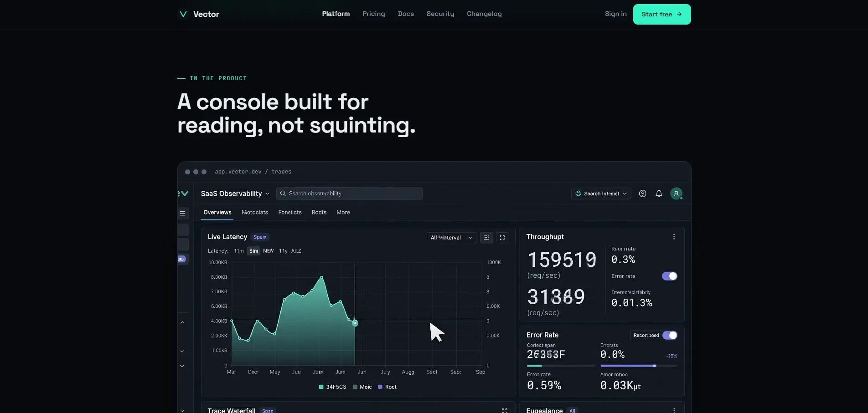Expand Trace Waterfall panel fullscreen icon
Image resolution: width=868 pixels, height=413 pixels.
click(505, 410)
